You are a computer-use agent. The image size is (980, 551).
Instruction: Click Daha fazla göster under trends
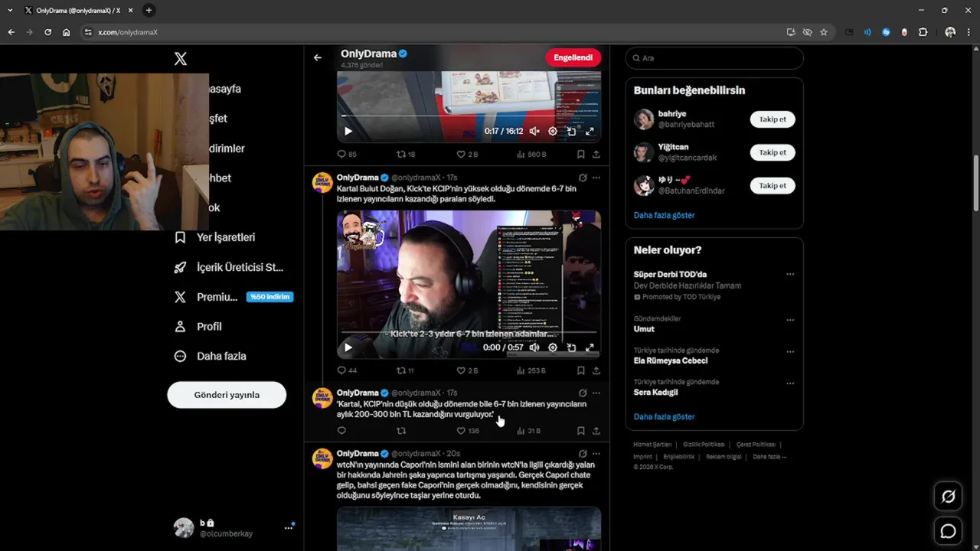coord(664,416)
